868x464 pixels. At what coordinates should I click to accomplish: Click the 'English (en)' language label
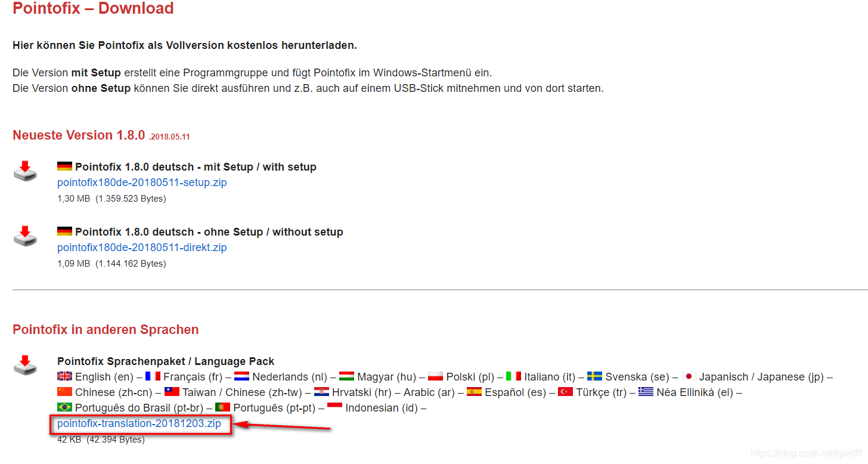(104, 377)
